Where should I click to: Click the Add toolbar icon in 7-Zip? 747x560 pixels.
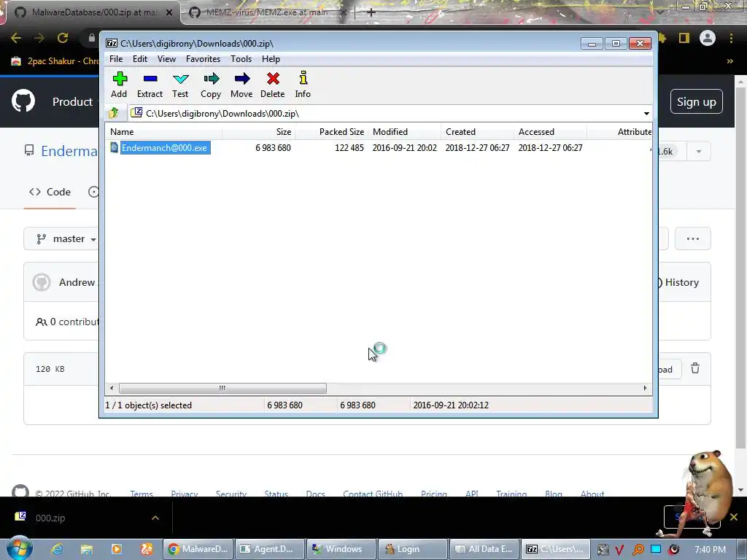(x=119, y=85)
